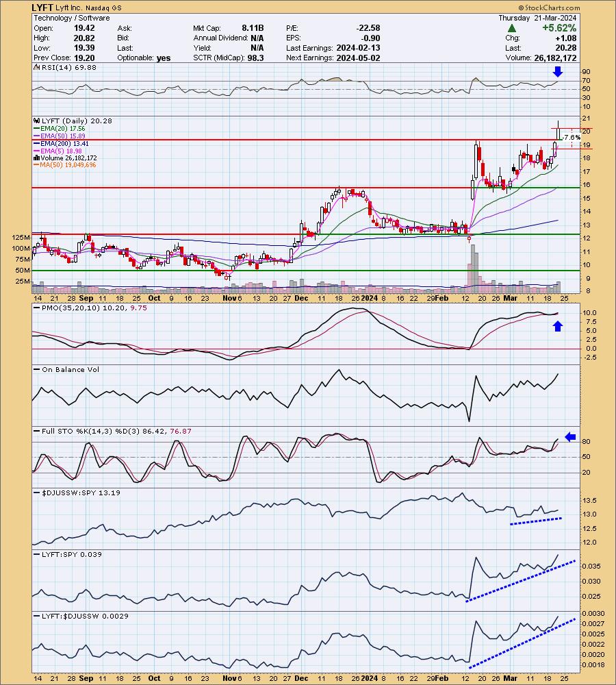Screen dimensions: 616x685
Task: Click the On Balance Vol panel label
Action: [66, 370]
